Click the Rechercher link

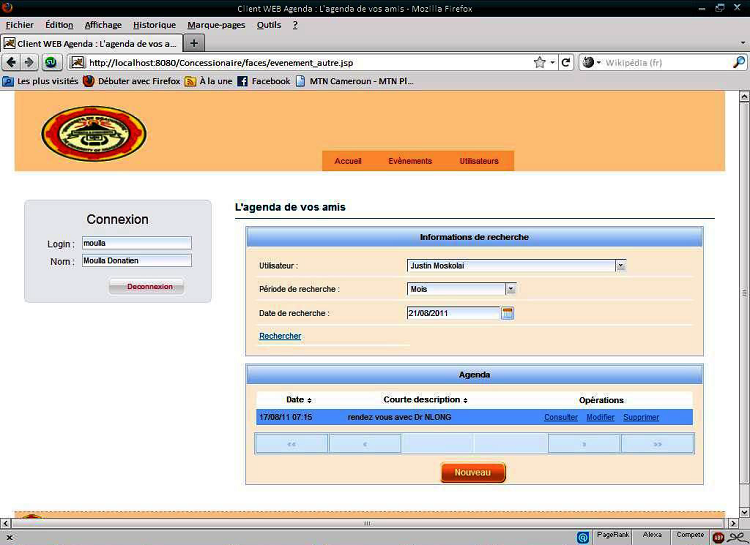(x=280, y=336)
